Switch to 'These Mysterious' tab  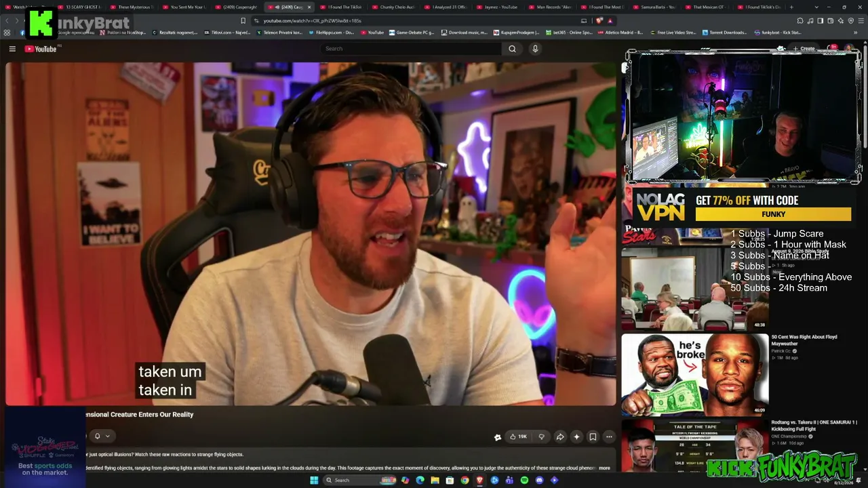point(133,7)
